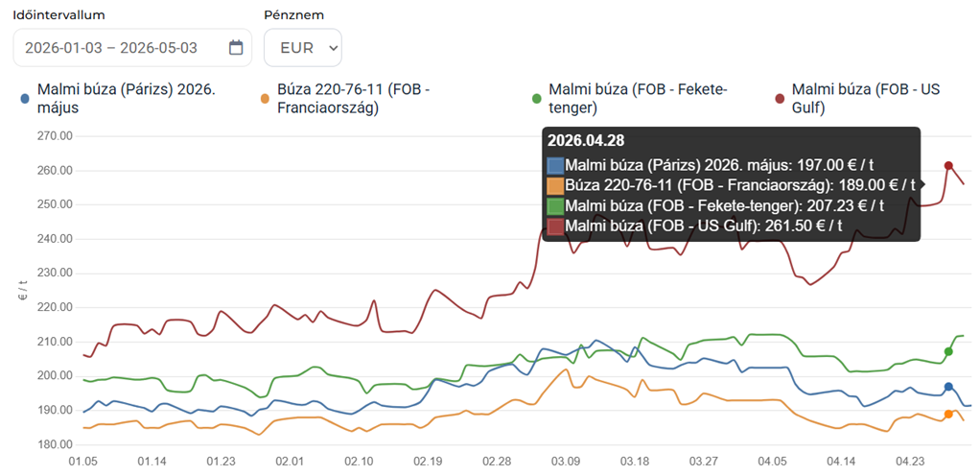The width and height of the screenshot is (980, 476).
Task: Click red swatch in tooltip for US Gulf
Action: (x=555, y=226)
